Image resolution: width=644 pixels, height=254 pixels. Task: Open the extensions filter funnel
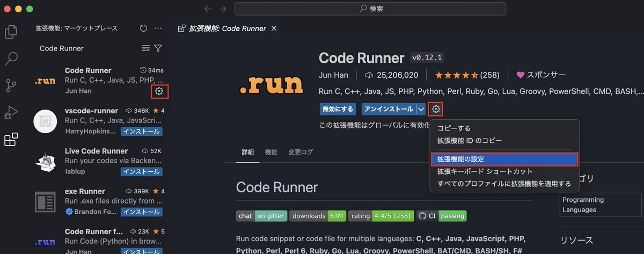point(158,48)
